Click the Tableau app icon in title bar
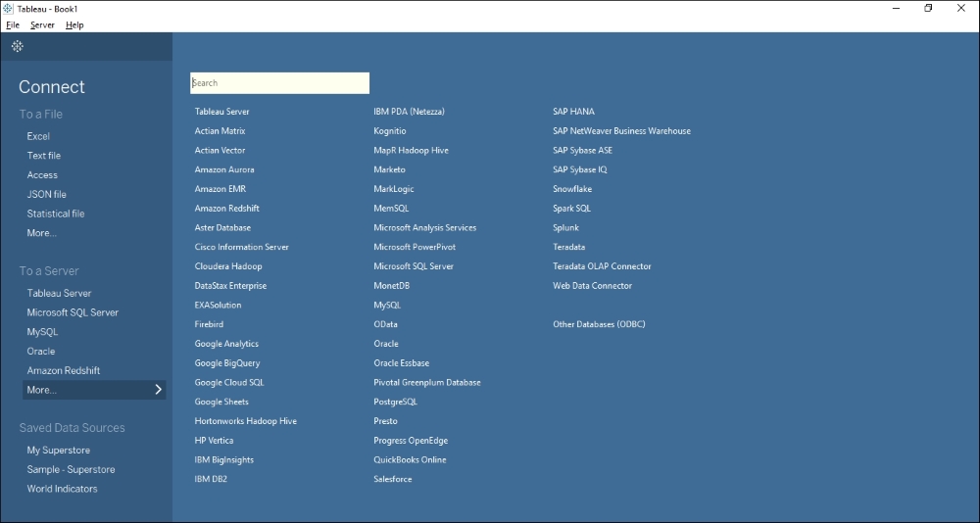980x523 pixels. (x=8, y=9)
